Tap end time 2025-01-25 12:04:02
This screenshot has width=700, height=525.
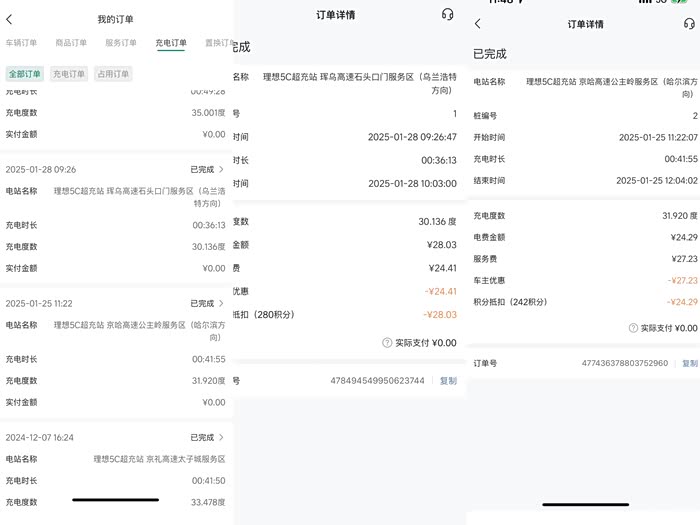pyautogui.click(x=657, y=180)
